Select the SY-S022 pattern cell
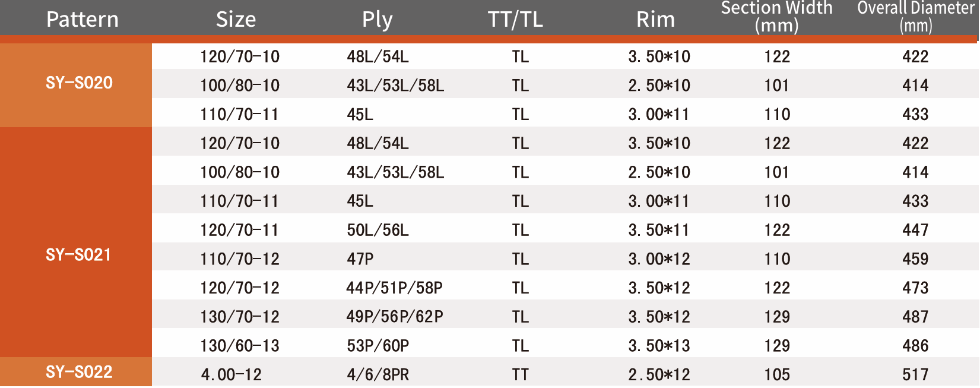980x388 pixels. (x=79, y=372)
